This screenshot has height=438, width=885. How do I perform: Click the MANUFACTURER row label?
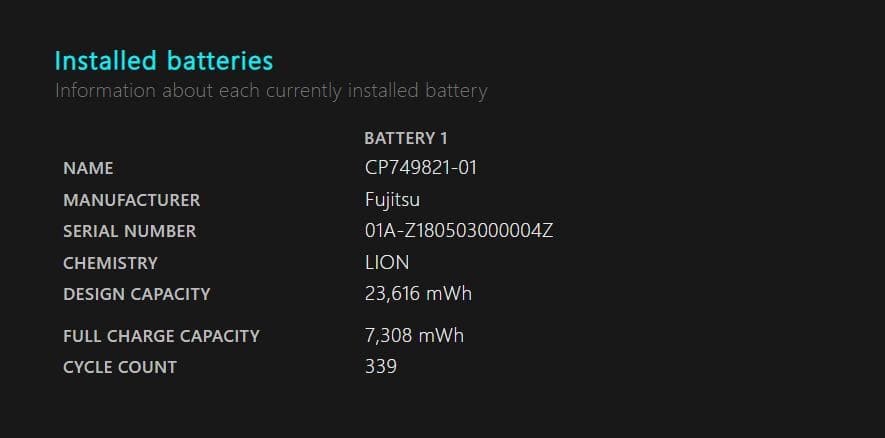coord(131,200)
